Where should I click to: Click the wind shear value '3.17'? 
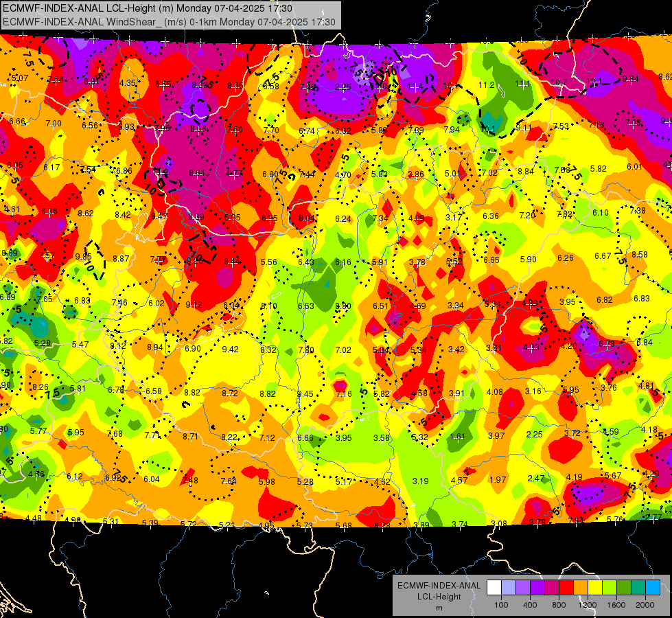(454, 218)
